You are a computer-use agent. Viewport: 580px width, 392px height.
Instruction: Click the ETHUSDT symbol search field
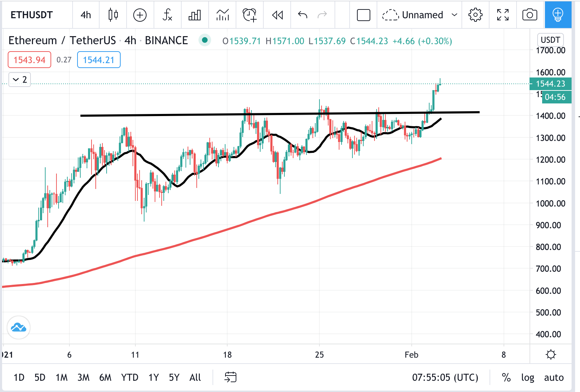coord(32,15)
